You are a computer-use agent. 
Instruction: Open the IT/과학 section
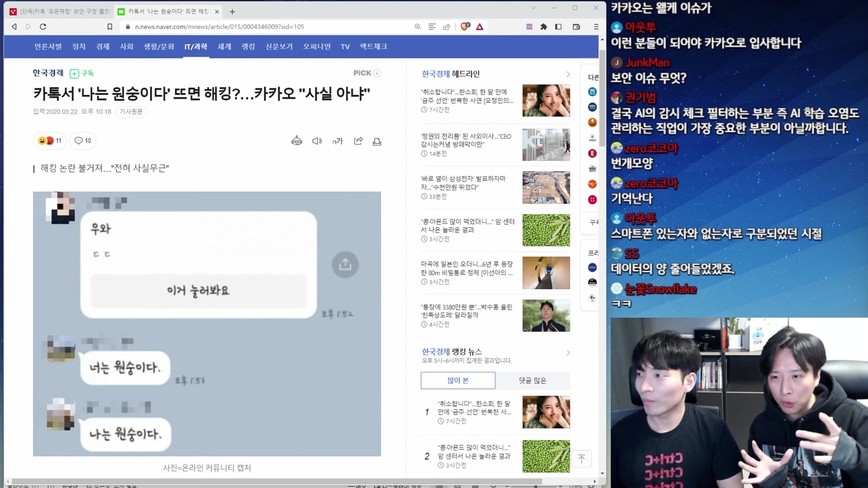point(196,47)
